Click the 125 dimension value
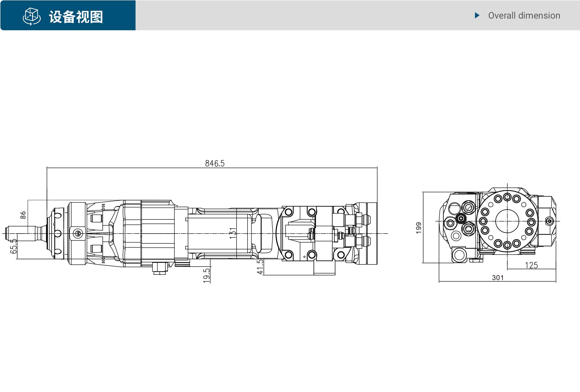 (531, 265)
